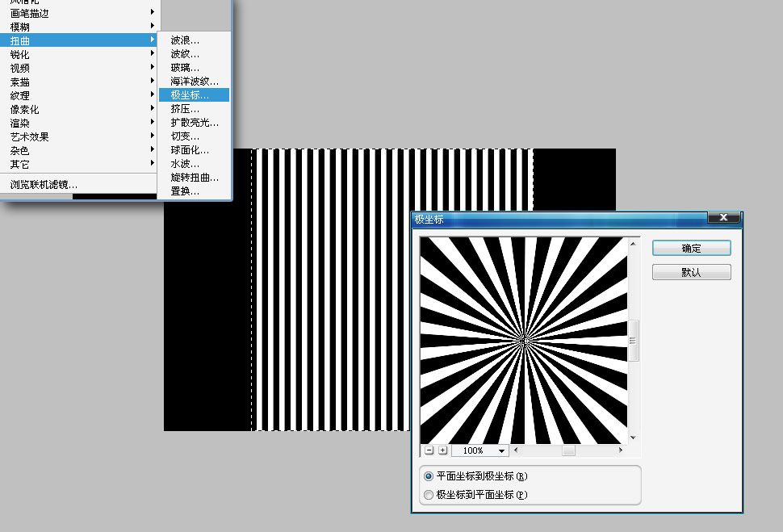The height and width of the screenshot is (532, 783).
Task: Choose 球面化... filter
Action: (195, 150)
